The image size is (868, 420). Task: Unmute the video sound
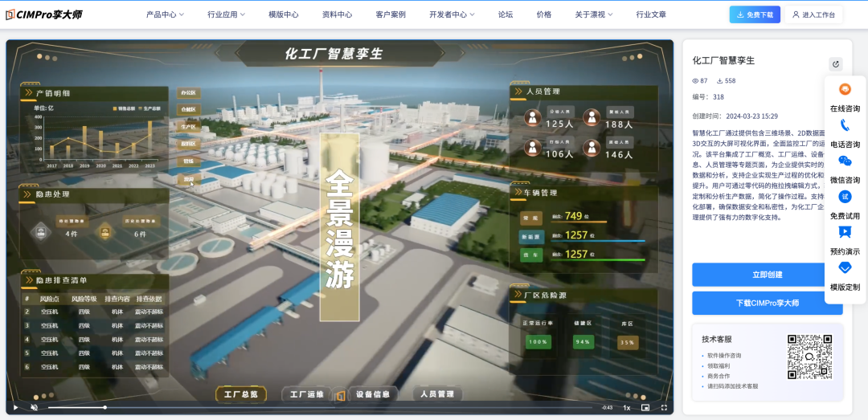[x=34, y=408]
